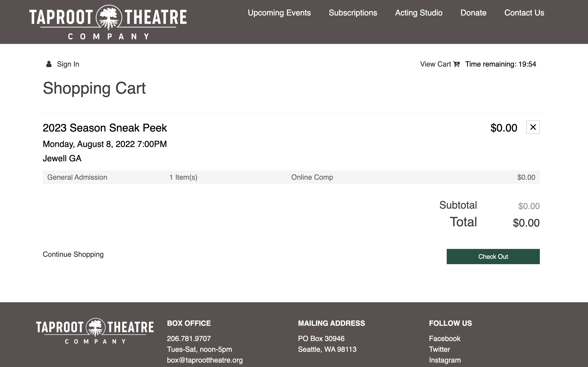Viewport: 588px width, 367px height.
Task: Click the Online Comp price type text
Action: pyautogui.click(x=312, y=177)
